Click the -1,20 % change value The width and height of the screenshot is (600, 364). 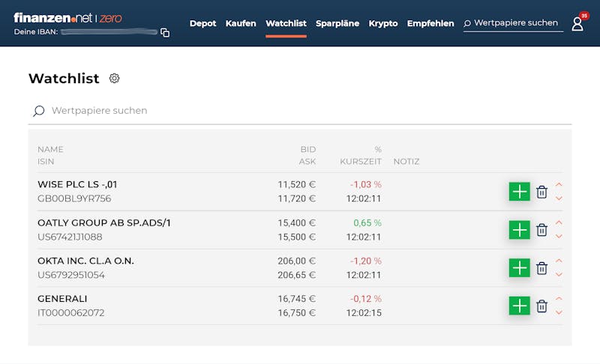(x=366, y=261)
